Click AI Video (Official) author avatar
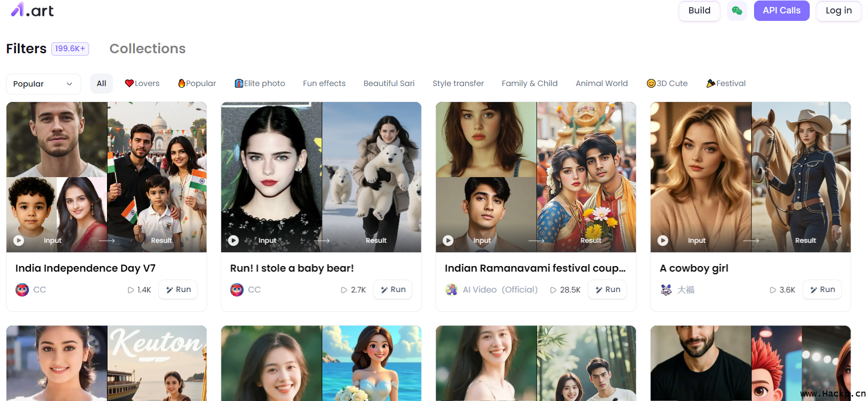Screen dimensions: 868x401 pos(451,290)
